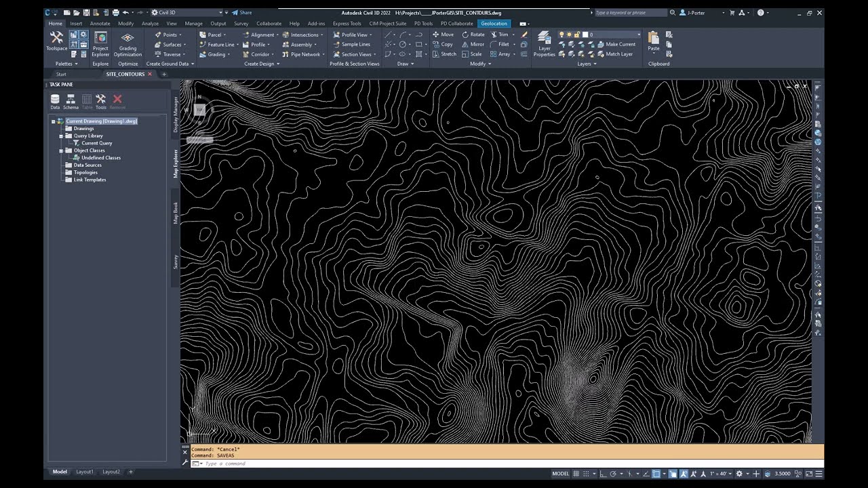The height and width of the screenshot is (488, 868).
Task: Toggle drawing grid display in status bar
Action: (x=576, y=474)
